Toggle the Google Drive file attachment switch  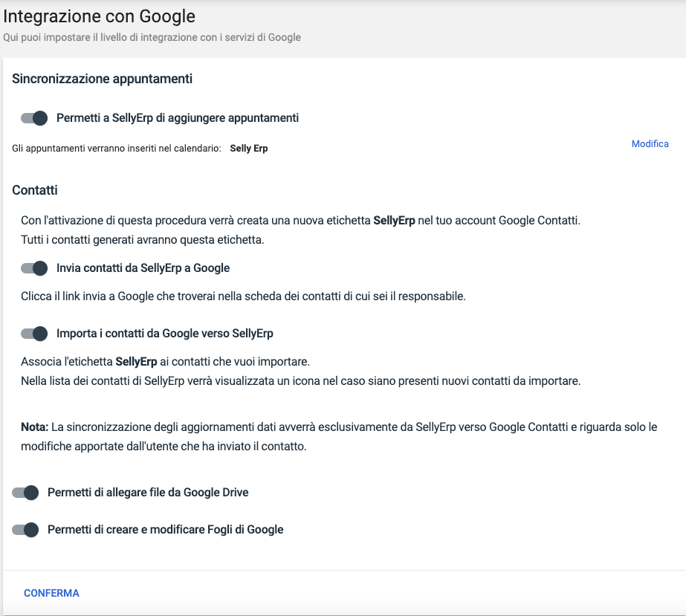[x=25, y=493]
